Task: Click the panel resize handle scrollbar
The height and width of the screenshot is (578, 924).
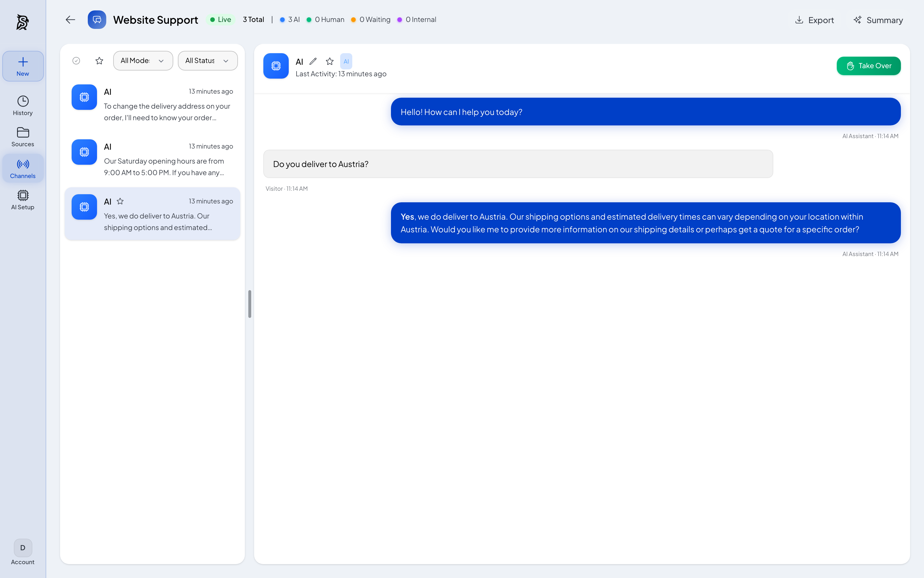Action: coord(250,304)
